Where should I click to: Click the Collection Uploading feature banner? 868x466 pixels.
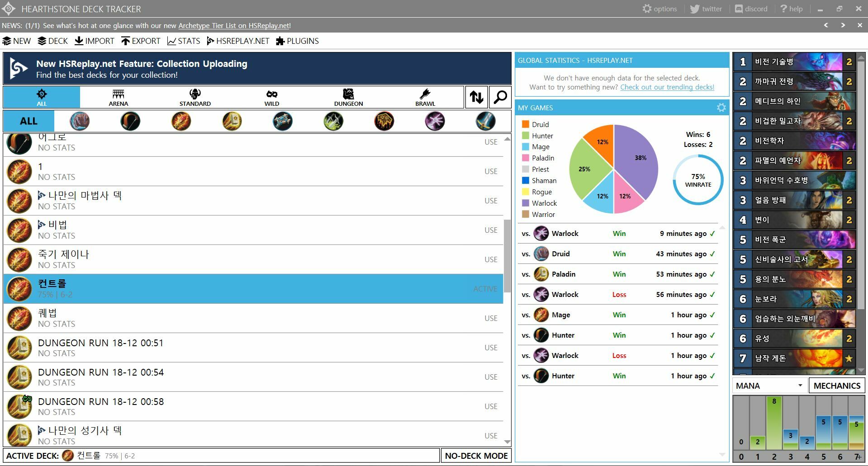[x=257, y=69]
